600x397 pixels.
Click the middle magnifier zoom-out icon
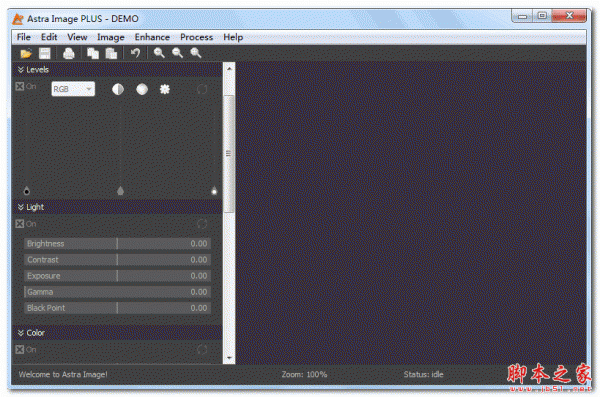pos(178,53)
